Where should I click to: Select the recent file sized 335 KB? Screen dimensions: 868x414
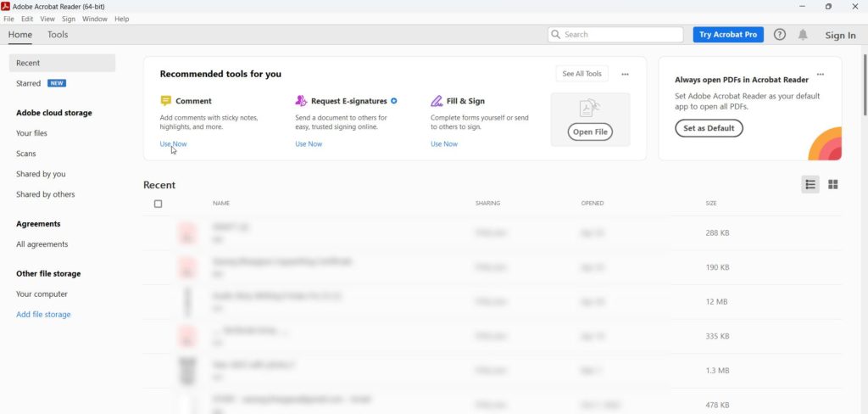point(492,336)
